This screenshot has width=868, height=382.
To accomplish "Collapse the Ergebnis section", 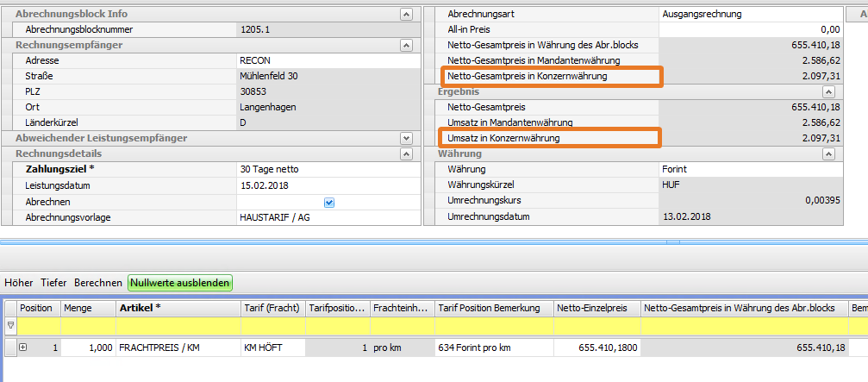I will (x=828, y=91).
